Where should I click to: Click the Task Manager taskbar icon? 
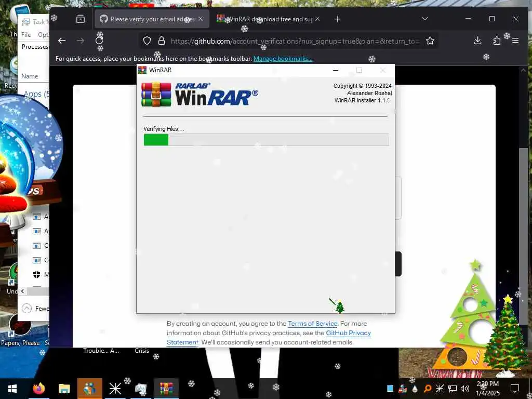(140, 389)
